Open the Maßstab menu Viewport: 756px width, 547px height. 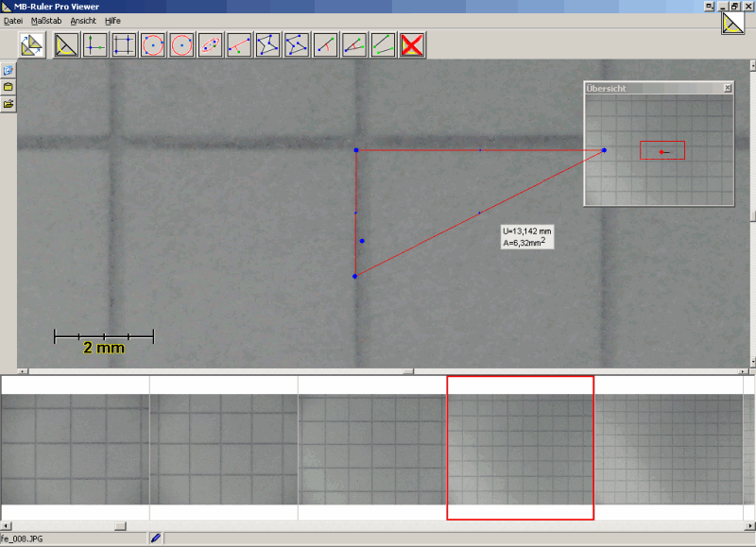click(46, 20)
